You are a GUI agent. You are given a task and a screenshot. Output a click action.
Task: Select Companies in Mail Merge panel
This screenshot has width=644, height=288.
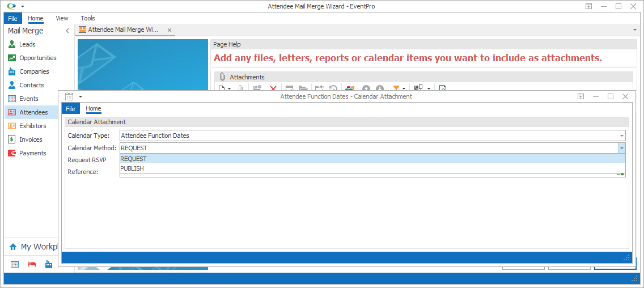[34, 71]
